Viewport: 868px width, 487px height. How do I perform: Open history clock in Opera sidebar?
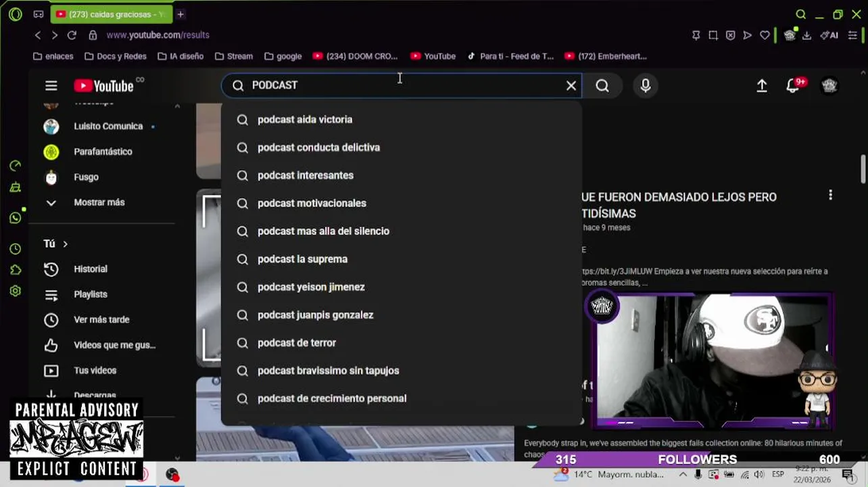[16, 249]
